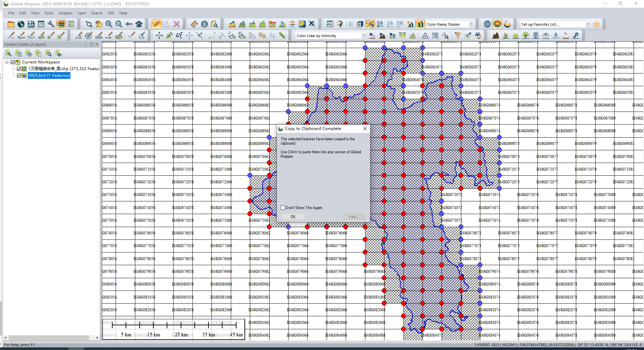Go back to the last view with the arrow
The height and width of the screenshot is (350, 644).
[x=129, y=24]
